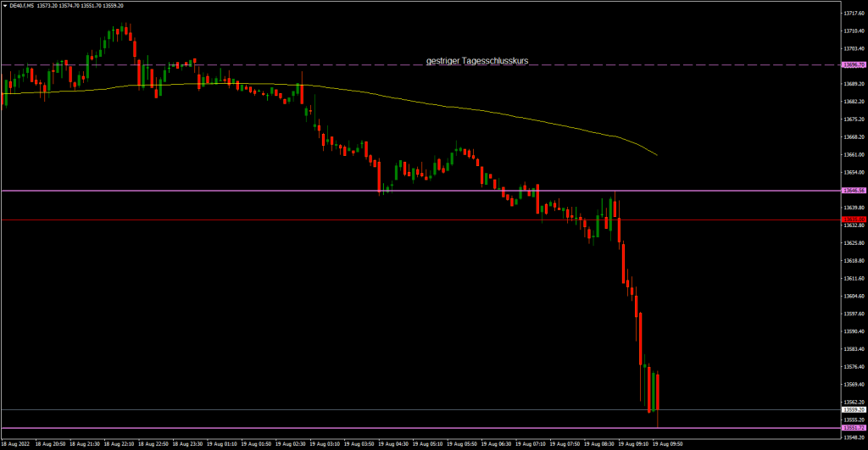Click the 13548.20 price scale label
Viewport: 868px width, 450px height.
click(x=853, y=438)
